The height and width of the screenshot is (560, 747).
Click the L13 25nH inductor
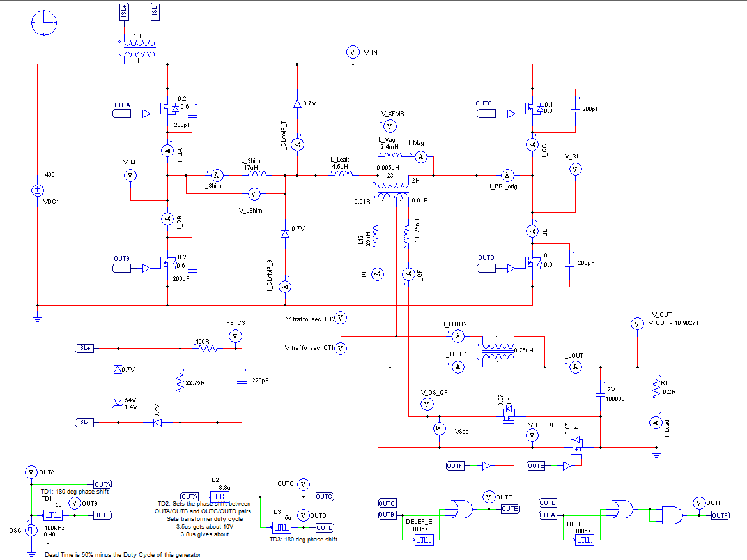pyautogui.click(x=406, y=234)
